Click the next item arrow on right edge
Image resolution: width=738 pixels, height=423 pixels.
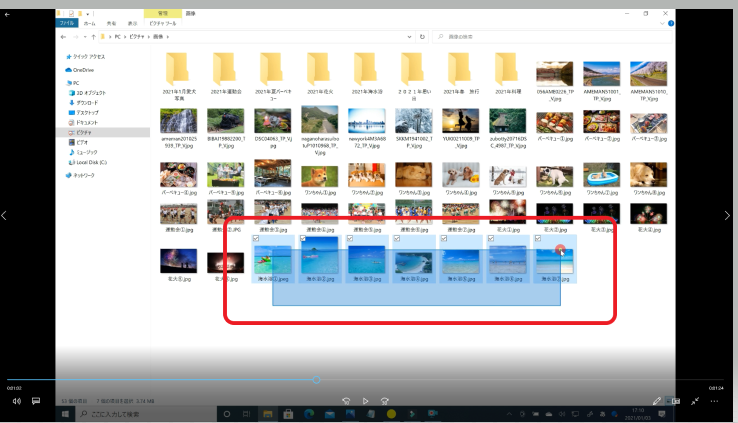(727, 215)
